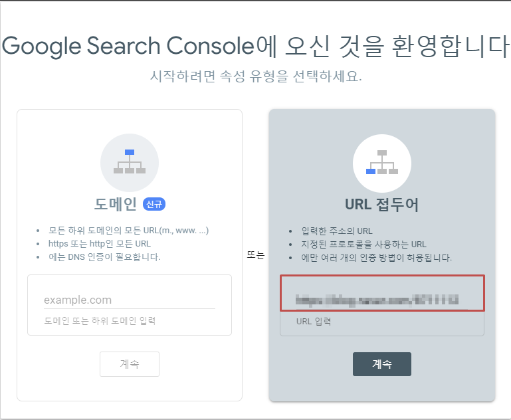Select the 도메인 heading

pyautogui.click(x=116, y=204)
